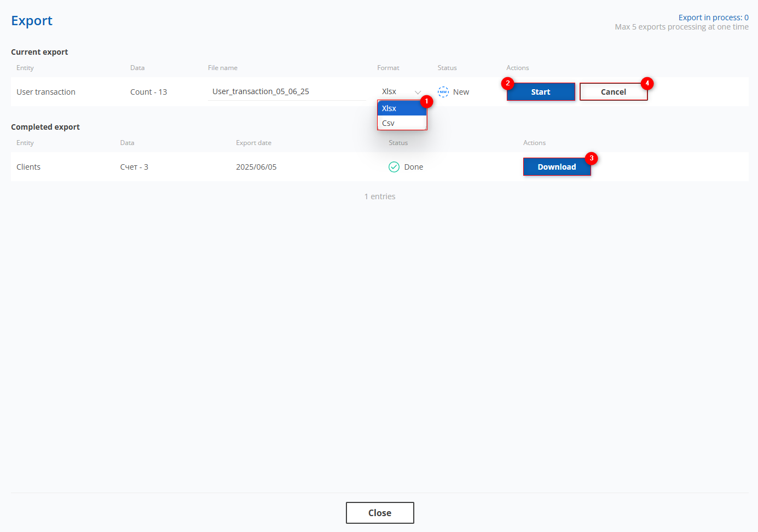This screenshot has width=758, height=532.
Task: Close the Export dialog
Action: coord(380,513)
